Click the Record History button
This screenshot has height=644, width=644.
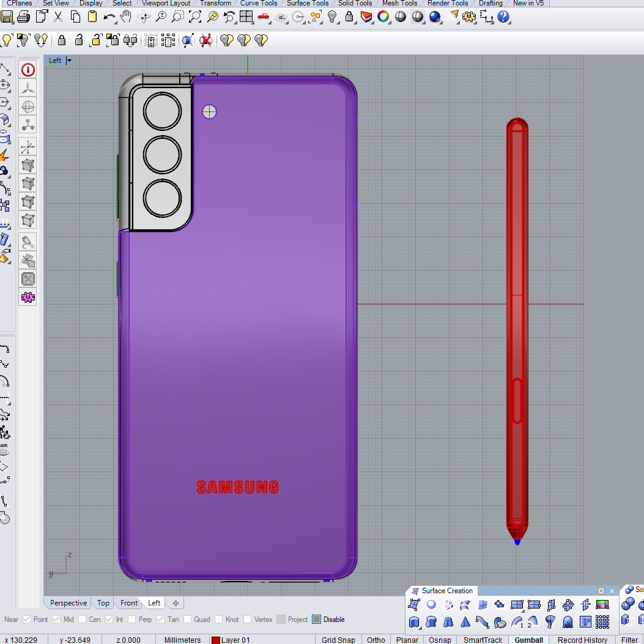(x=582, y=640)
